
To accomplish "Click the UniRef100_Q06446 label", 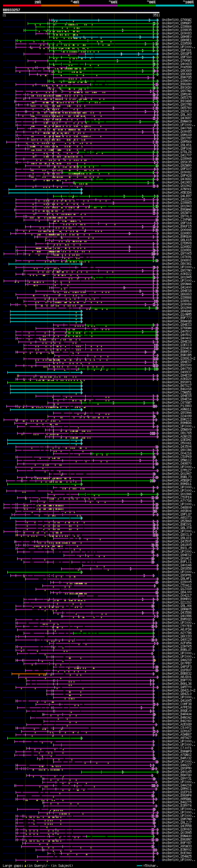I will click(177, 230).
